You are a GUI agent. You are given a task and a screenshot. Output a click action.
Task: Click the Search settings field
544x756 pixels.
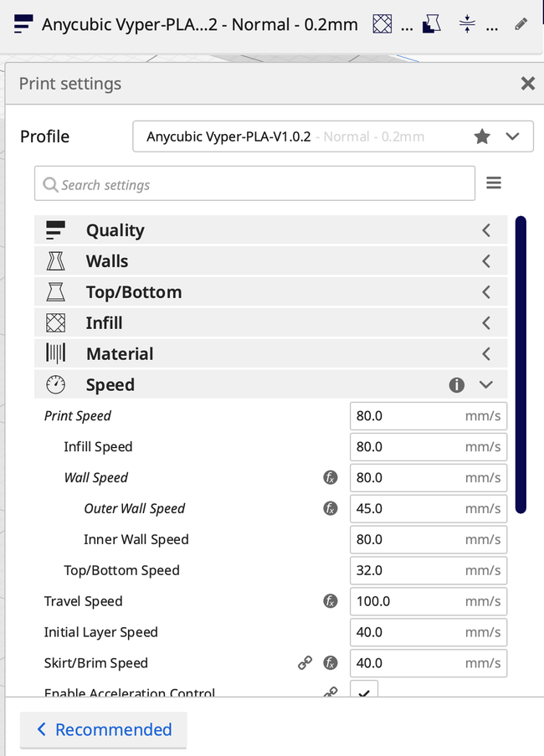[251, 183]
